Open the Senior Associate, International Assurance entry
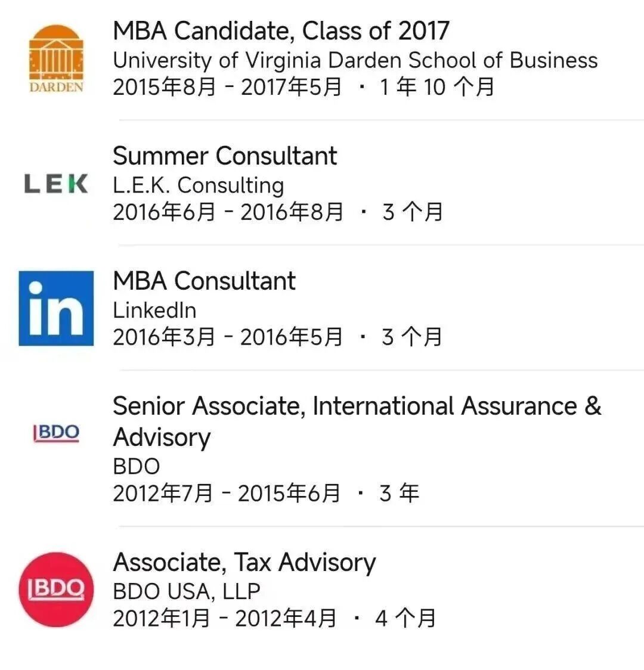644x670 pixels. 357,406
